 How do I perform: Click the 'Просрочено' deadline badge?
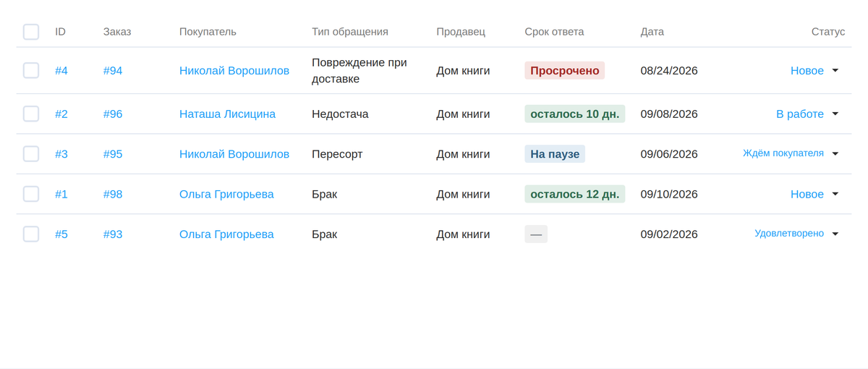564,70
